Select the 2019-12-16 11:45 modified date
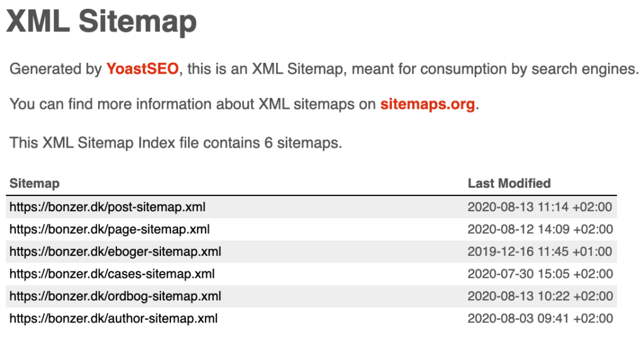The height and width of the screenshot is (345, 644). [x=540, y=251]
